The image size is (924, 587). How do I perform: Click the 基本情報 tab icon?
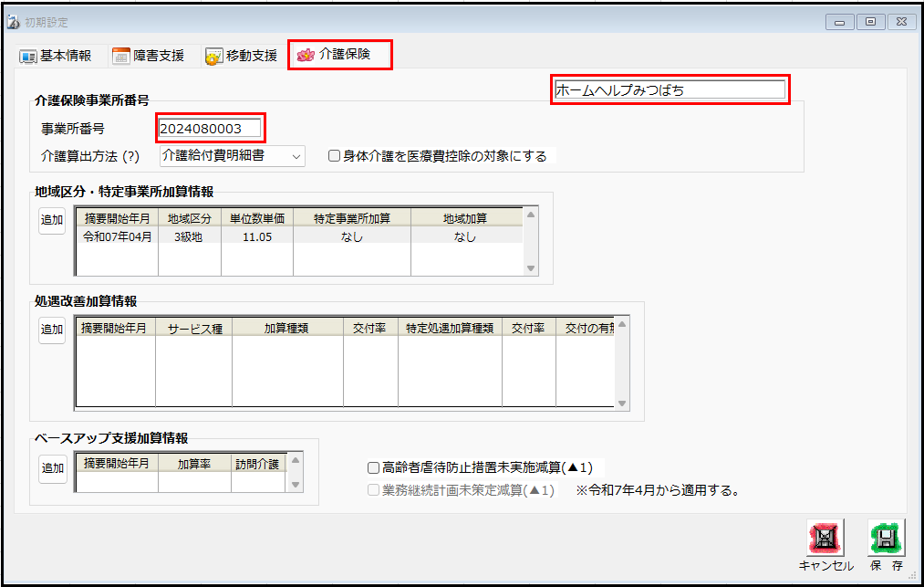pos(28,56)
